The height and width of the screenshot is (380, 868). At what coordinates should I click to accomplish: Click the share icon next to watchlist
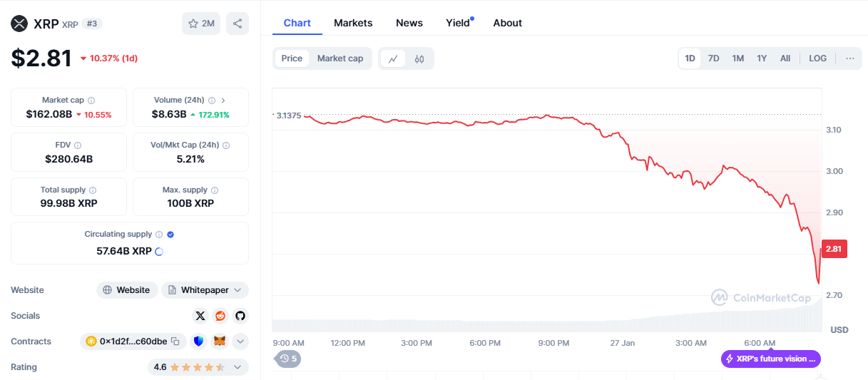[x=238, y=24]
